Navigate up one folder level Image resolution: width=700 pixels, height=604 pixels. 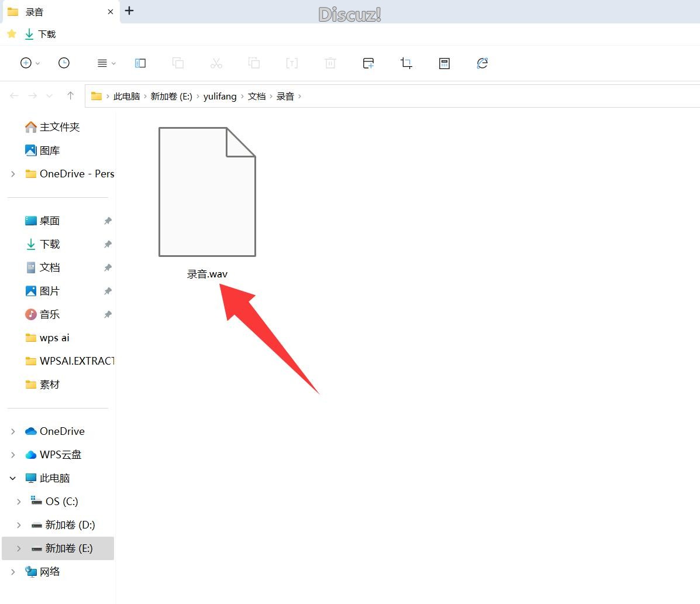click(70, 96)
